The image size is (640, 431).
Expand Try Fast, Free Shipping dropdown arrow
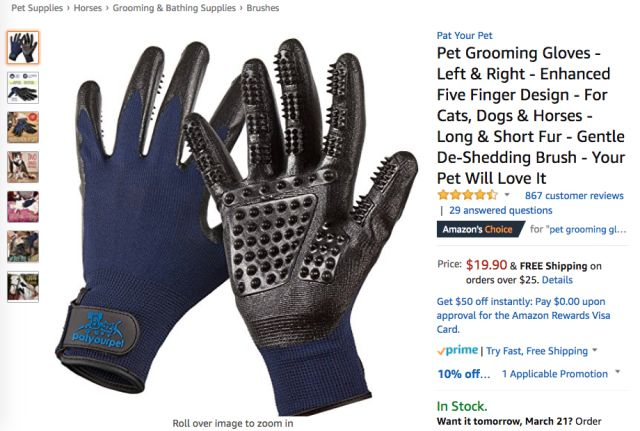click(595, 350)
